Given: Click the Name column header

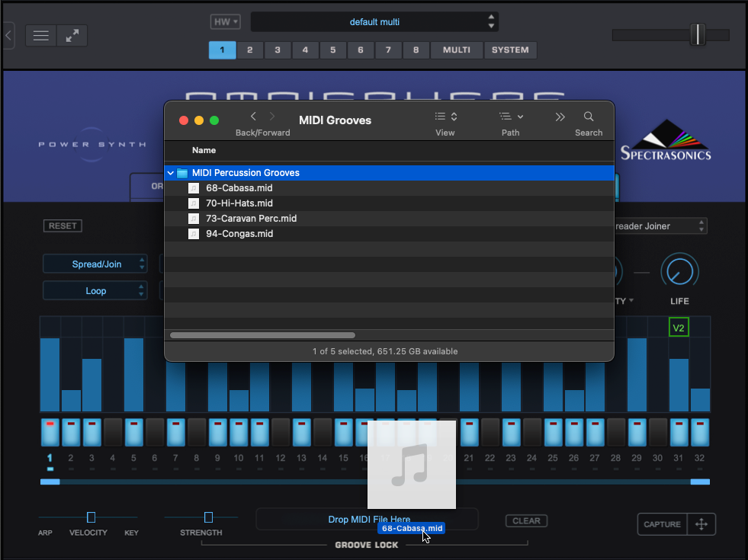Looking at the screenshot, I should (x=204, y=150).
